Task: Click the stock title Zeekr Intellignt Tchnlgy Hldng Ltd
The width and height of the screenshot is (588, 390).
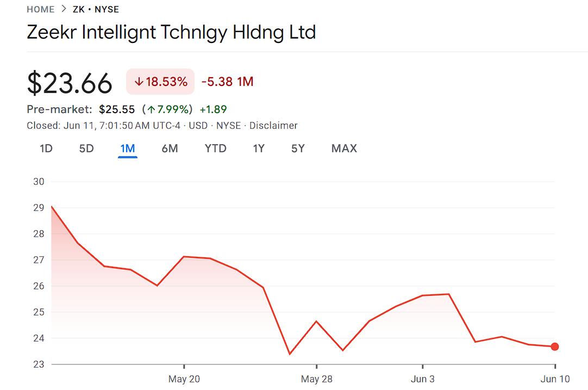Action: (x=172, y=33)
